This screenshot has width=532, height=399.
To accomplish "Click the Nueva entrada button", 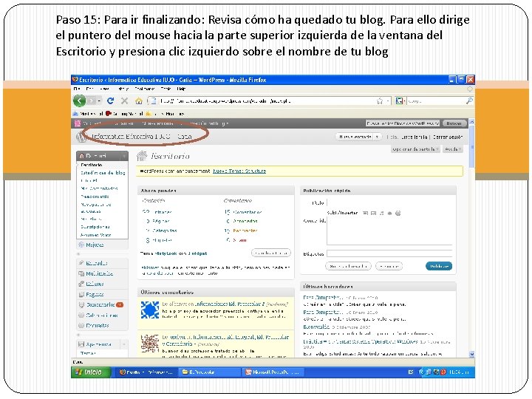I will pos(355,137).
